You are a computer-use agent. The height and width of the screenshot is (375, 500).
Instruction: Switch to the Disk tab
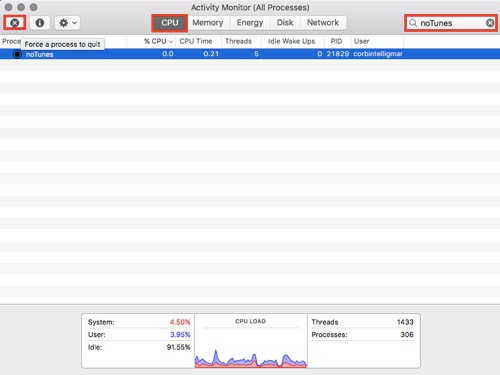pos(285,23)
